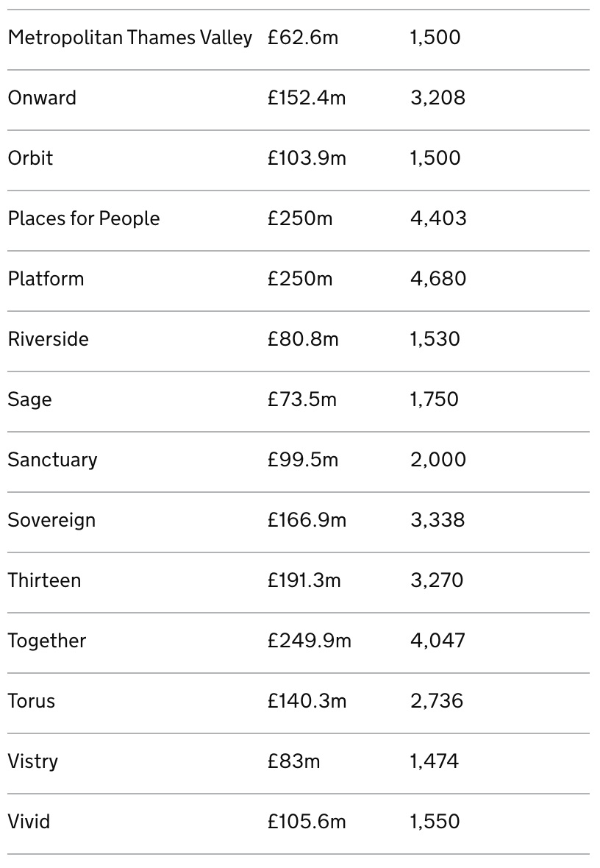The image size is (600, 868).
Task: Click the Vistry row name
Action: (33, 761)
